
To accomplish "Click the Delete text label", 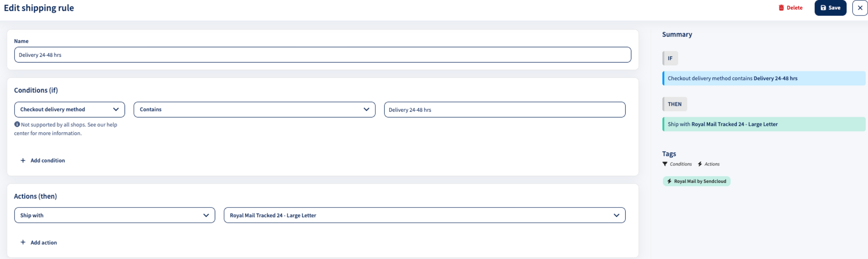I will coord(794,8).
